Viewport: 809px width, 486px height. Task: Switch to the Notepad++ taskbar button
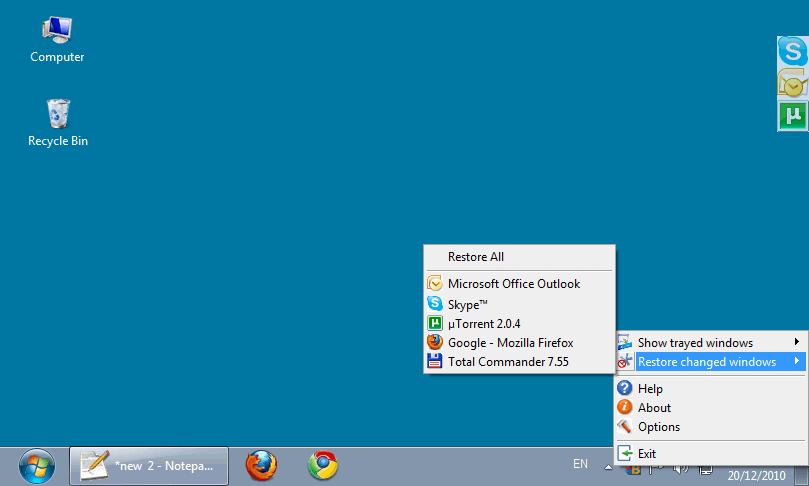pyautogui.click(x=148, y=465)
